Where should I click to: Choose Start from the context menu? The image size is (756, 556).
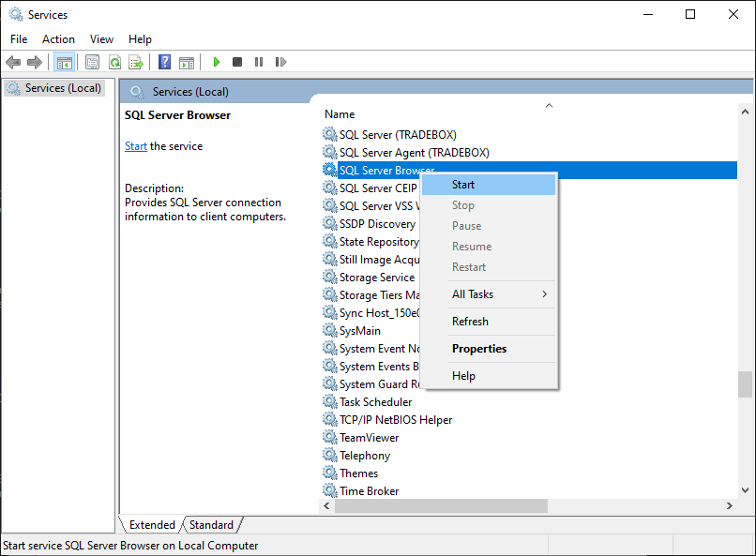coord(463,186)
